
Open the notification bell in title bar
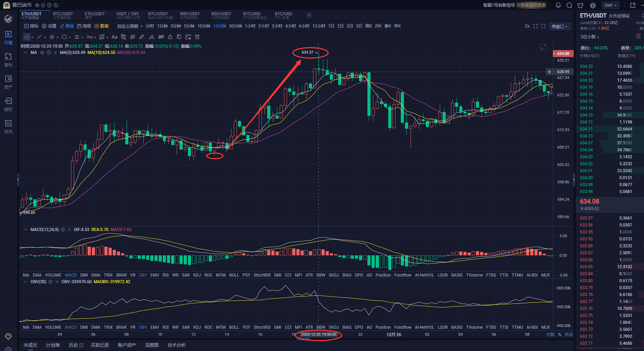[x=558, y=5]
